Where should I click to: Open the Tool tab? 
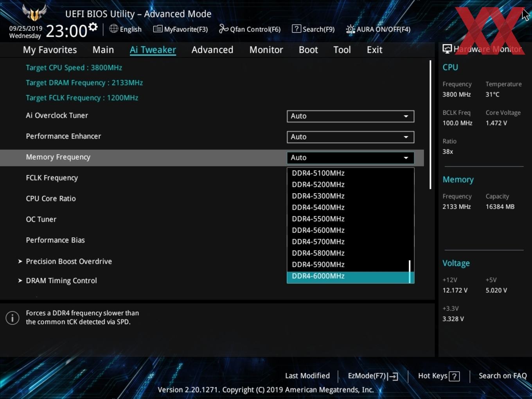pyautogui.click(x=342, y=50)
